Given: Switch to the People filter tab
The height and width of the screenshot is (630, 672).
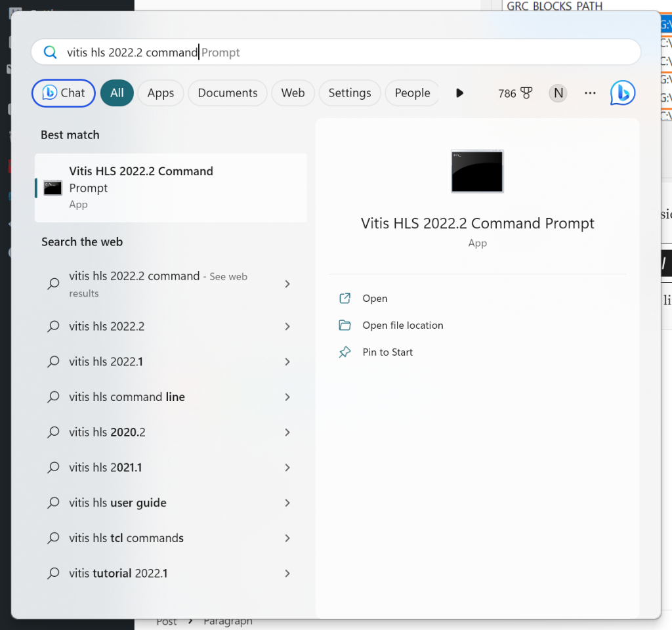Looking at the screenshot, I should coord(412,93).
